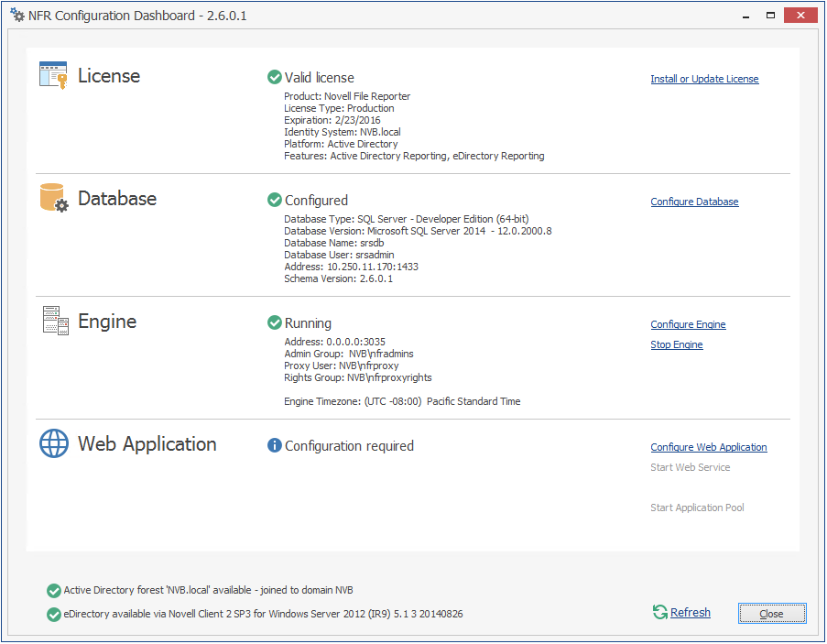Click the Refresh link text
Viewport: 827px width, 644px height.
coord(690,613)
